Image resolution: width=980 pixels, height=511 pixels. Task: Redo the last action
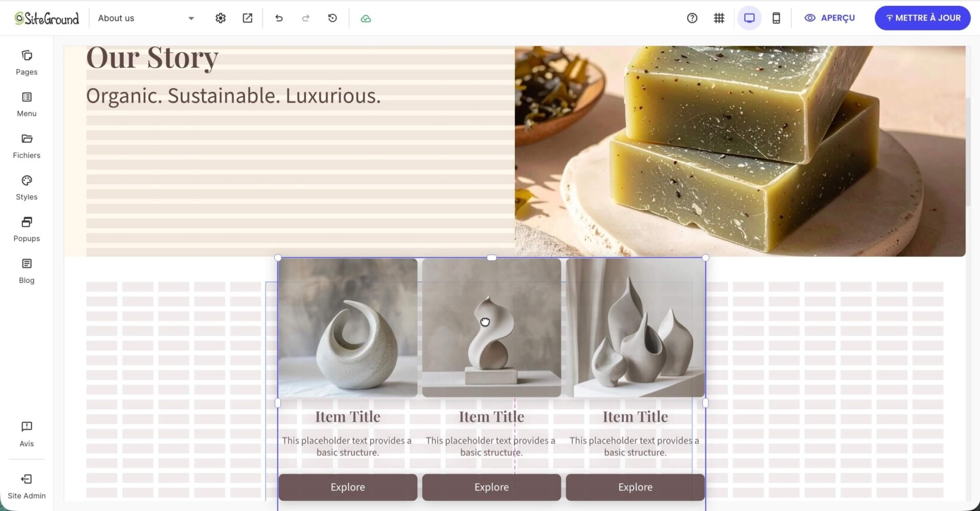pos(305,18)
